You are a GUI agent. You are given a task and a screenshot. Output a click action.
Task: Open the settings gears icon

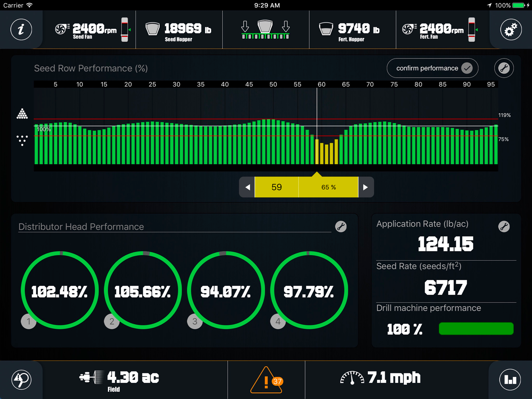511,29
